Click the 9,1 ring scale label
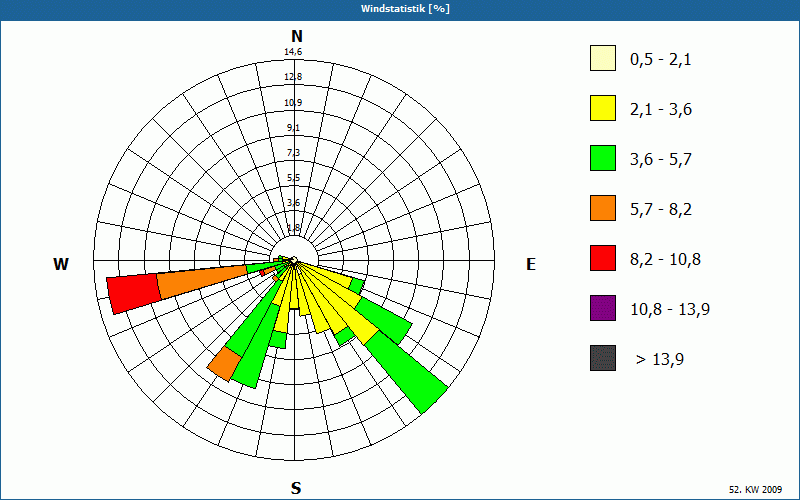 [x=293, y=128]
